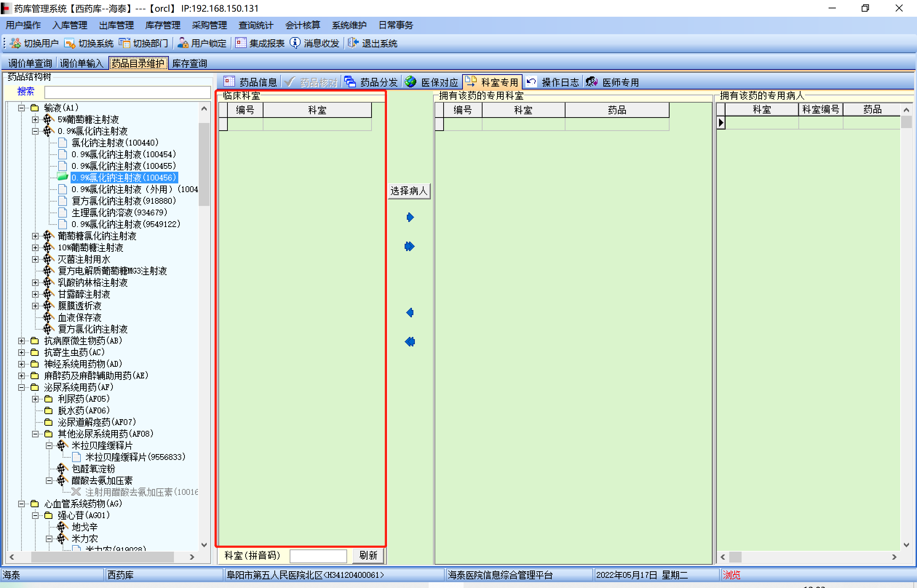
Task: Click the 用户锁定 lock icon
Action: [182, 43]
